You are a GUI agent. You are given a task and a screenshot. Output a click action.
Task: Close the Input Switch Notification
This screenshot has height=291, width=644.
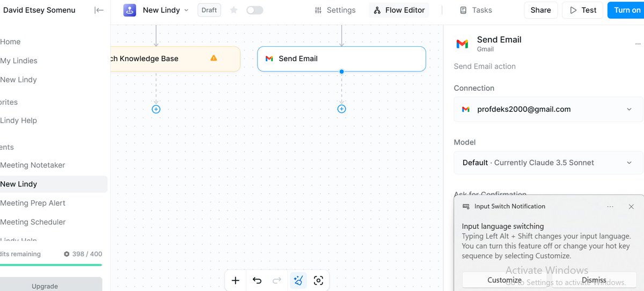[x=631, y=206]
